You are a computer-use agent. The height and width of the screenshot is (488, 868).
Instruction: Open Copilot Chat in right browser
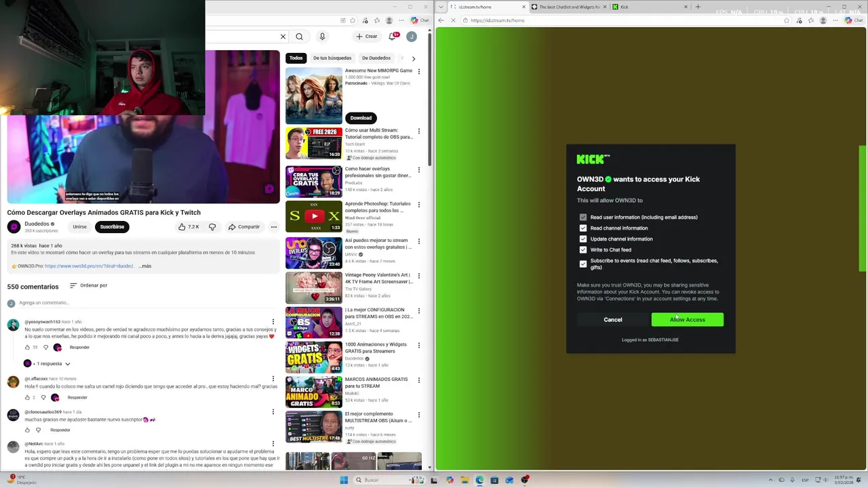tap(852, 20)
